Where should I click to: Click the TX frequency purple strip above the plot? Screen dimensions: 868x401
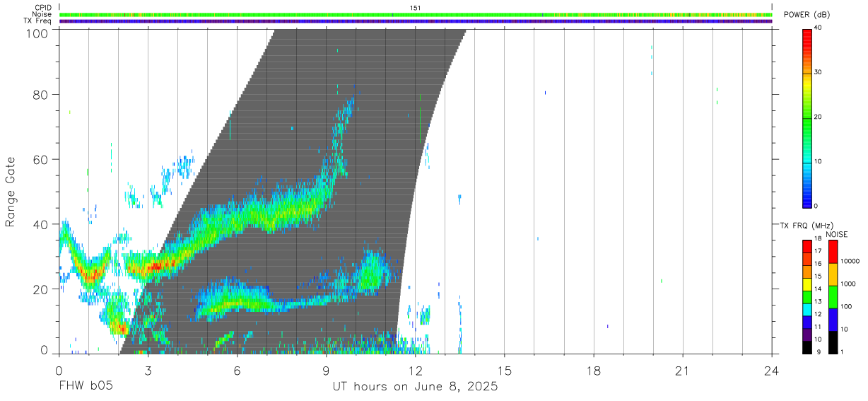click(x=416, y=21)
